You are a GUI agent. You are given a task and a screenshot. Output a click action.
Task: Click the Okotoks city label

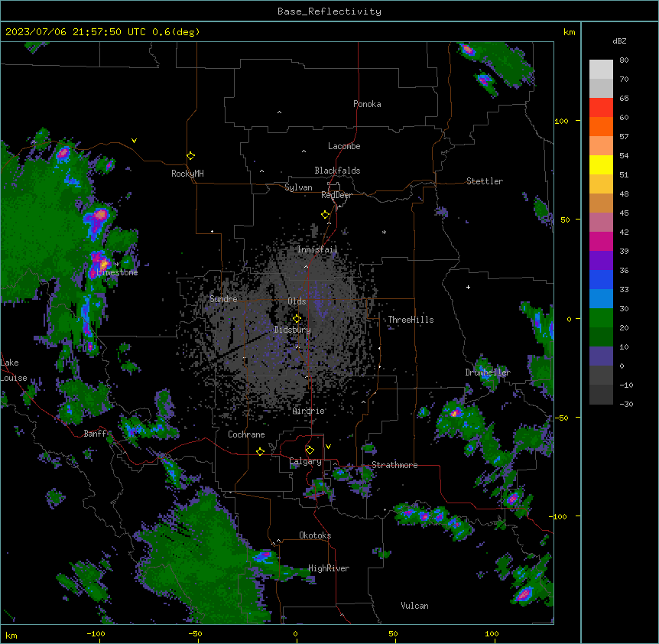[x=315, y=535]
